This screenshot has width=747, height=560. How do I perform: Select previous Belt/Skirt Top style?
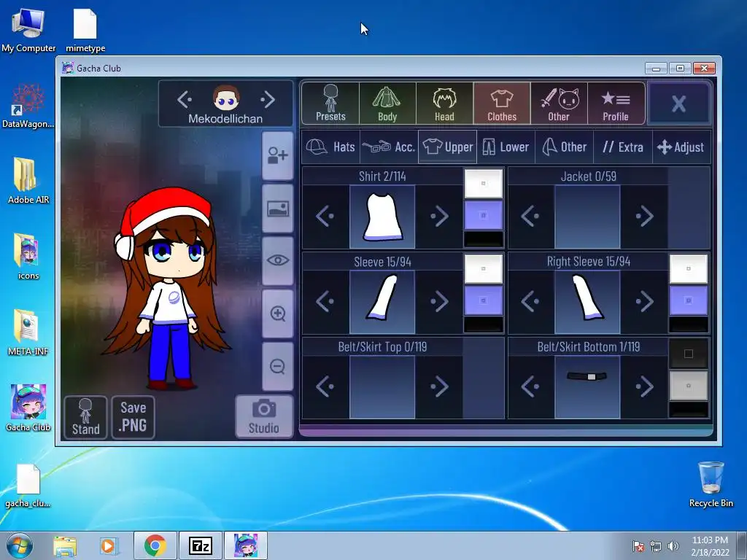click(325, 386)
